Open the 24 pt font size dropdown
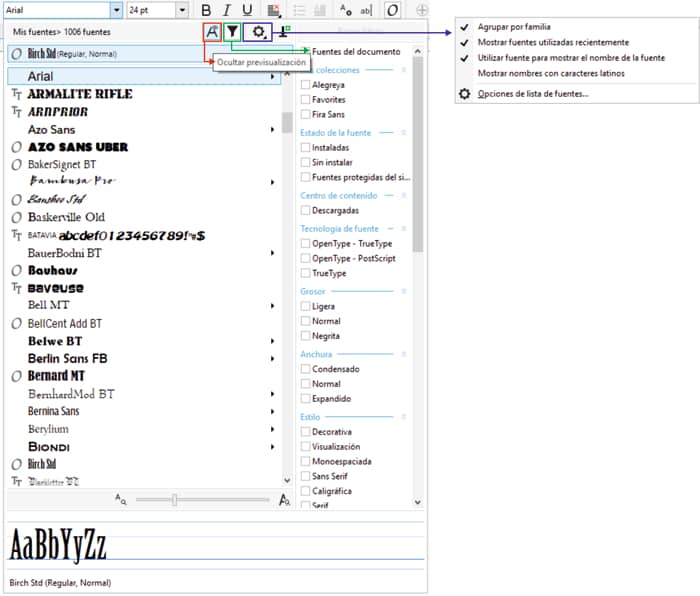The width and height of the screenshot is (700, 596). click(181, 10)
